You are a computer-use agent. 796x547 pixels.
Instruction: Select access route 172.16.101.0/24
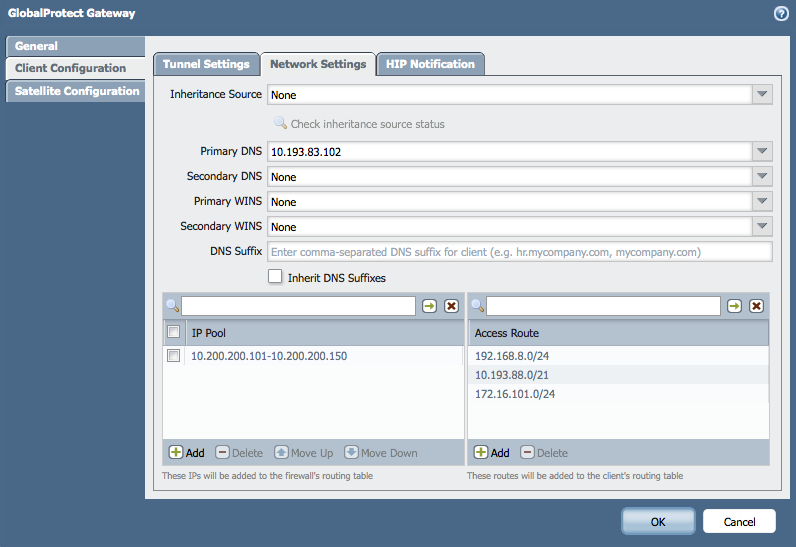618,394
